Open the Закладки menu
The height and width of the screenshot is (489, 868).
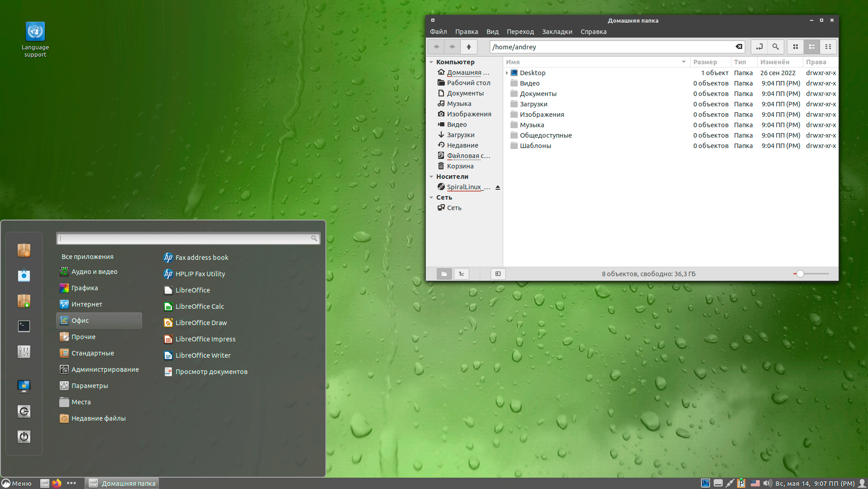click(x=557, y=32)
